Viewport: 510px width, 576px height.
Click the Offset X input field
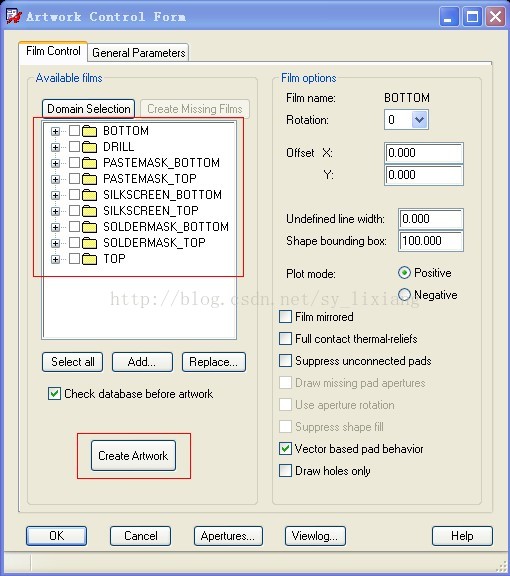[424, 153]
